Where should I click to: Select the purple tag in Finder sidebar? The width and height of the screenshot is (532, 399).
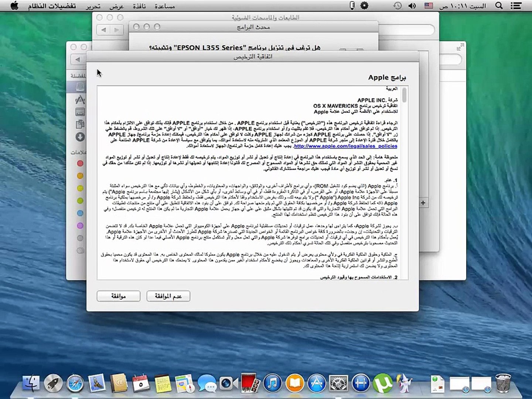click(80, 225)
